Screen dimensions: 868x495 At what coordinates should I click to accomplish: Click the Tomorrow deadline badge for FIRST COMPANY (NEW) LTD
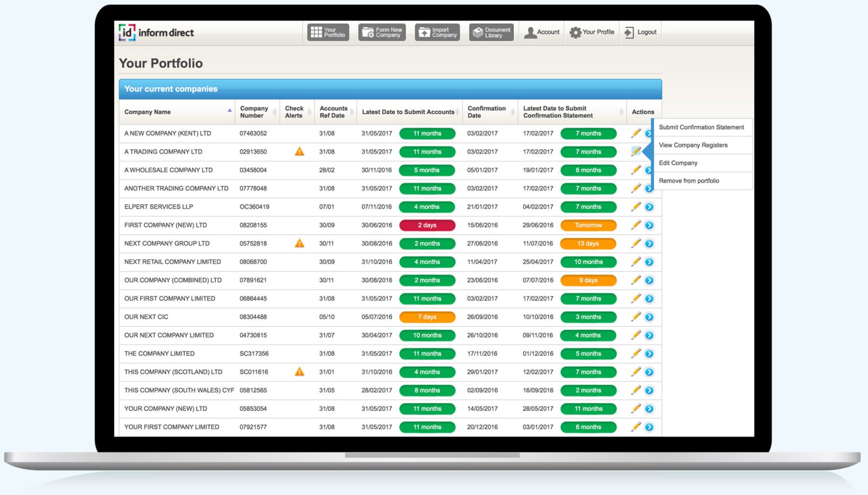(x=588, y=225)
